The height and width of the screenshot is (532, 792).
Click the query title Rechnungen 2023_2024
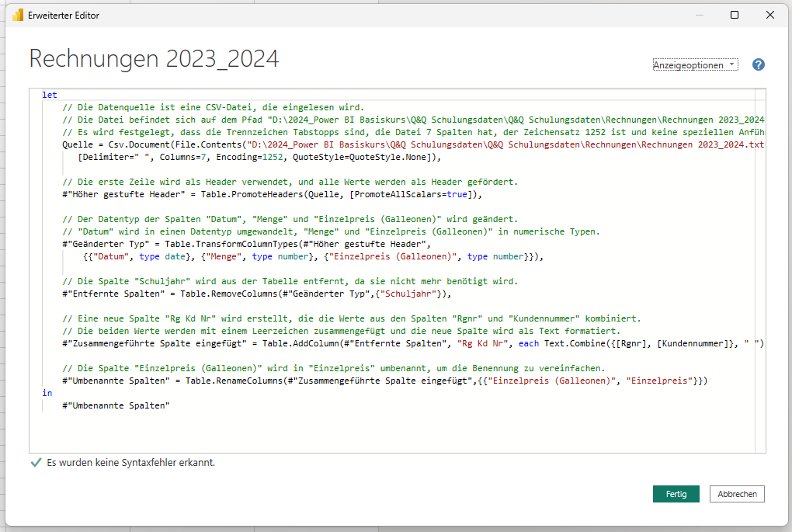click(154, 58)
